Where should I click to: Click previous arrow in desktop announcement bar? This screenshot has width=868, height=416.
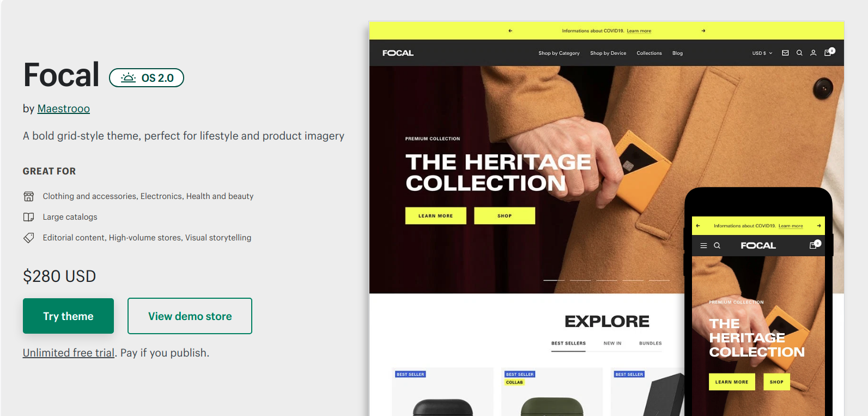point(511,31)
